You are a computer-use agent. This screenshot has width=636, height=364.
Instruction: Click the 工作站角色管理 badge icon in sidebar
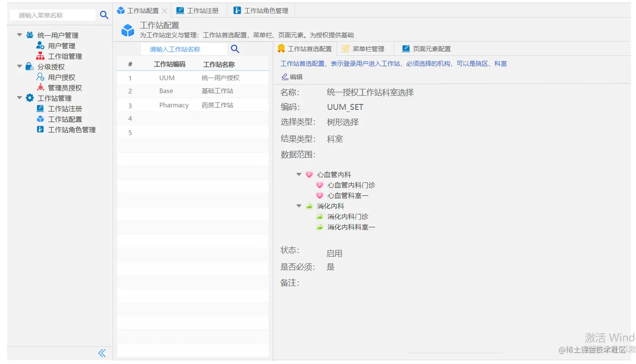[40, 129]
